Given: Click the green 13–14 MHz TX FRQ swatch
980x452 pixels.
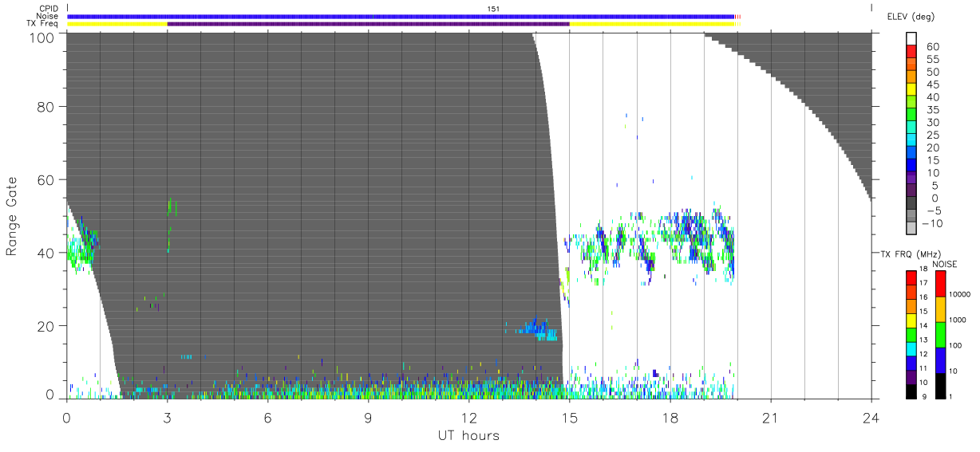Looking at the screenshot, I should point(911,333).
